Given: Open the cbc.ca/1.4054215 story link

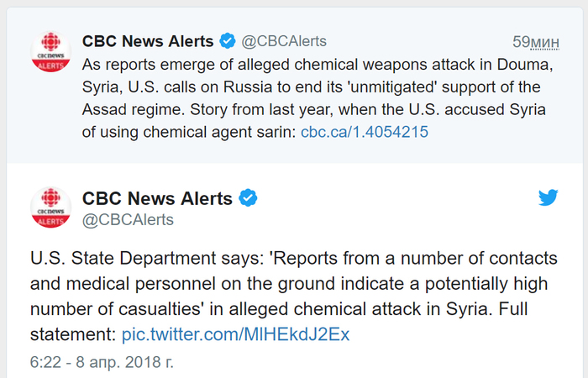Looking at the screenshot, I should click(365, 132).
